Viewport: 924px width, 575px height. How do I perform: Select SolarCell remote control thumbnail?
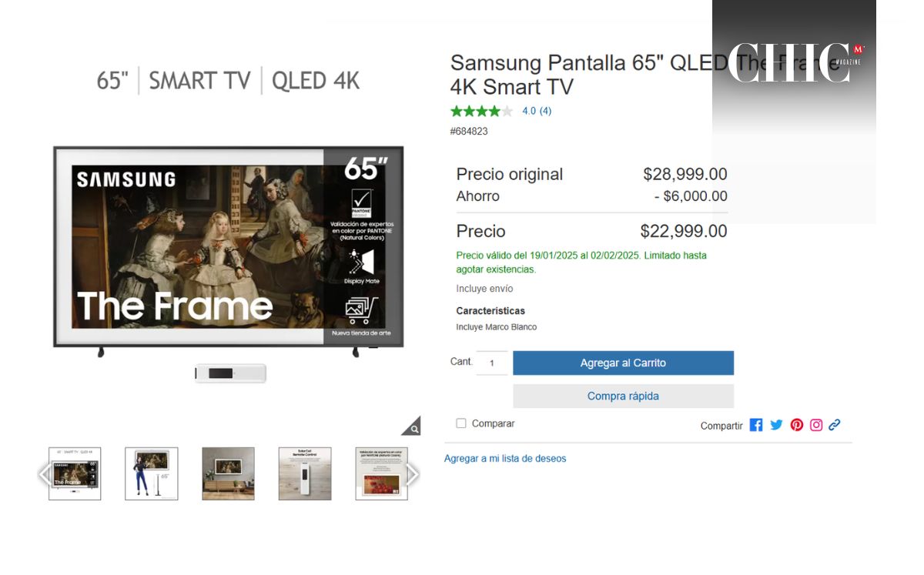(x=305, y=473)
